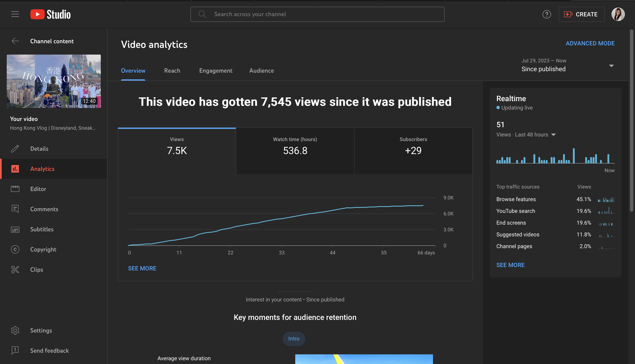Open the Audience tab
This screenshot has height=364, width=635.
pyautogui.click(x=261, y=71)
